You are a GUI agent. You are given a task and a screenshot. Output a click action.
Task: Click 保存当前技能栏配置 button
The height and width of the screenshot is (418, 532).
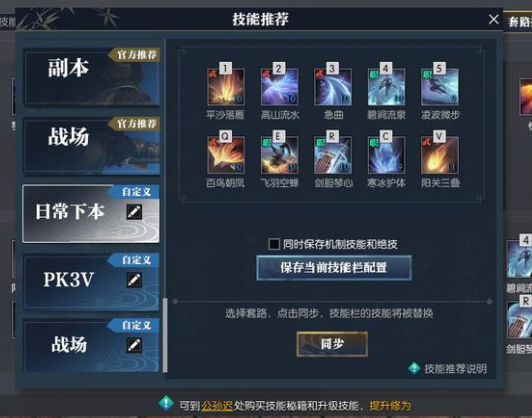[334, 268]
